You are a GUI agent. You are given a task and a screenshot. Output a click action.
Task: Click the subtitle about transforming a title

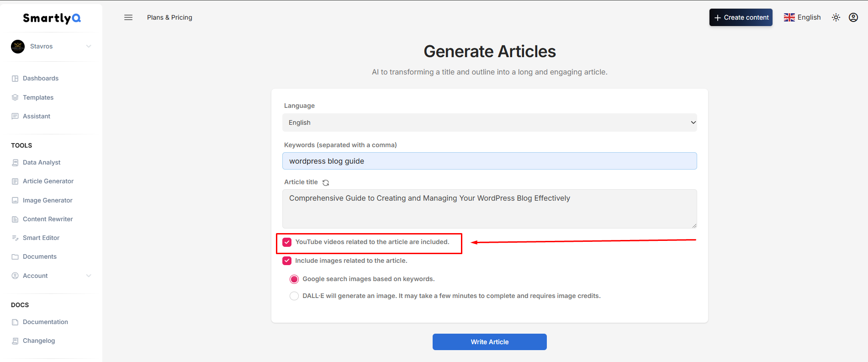490,72
